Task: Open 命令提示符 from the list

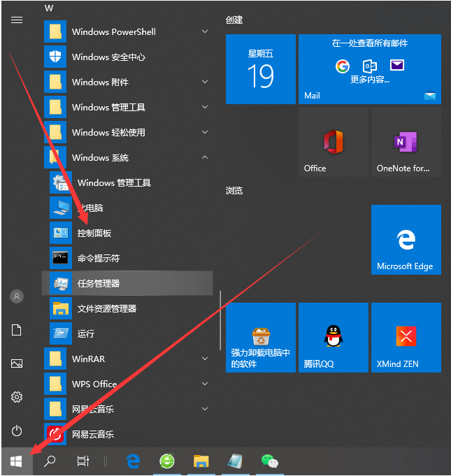Action: pos(99,258)
